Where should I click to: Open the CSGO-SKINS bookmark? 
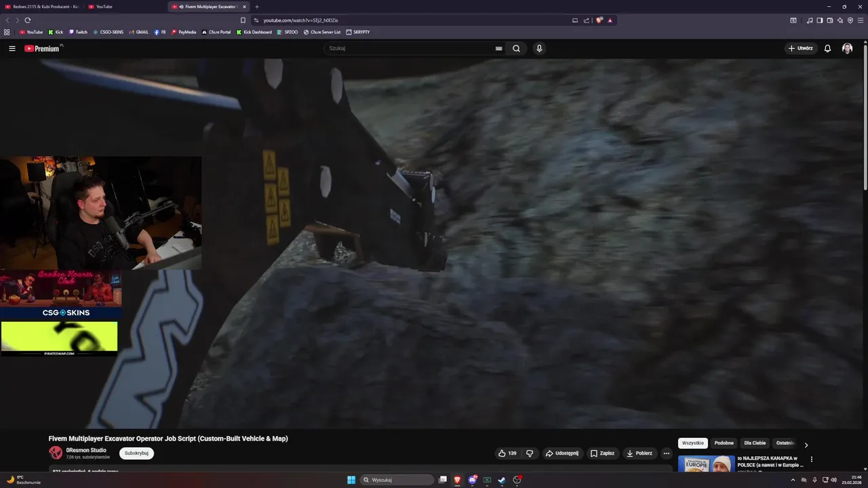108,32
